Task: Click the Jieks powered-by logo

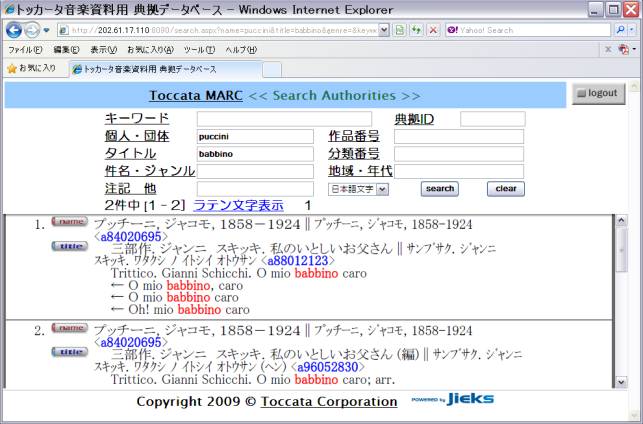Action: click(452, 399)
